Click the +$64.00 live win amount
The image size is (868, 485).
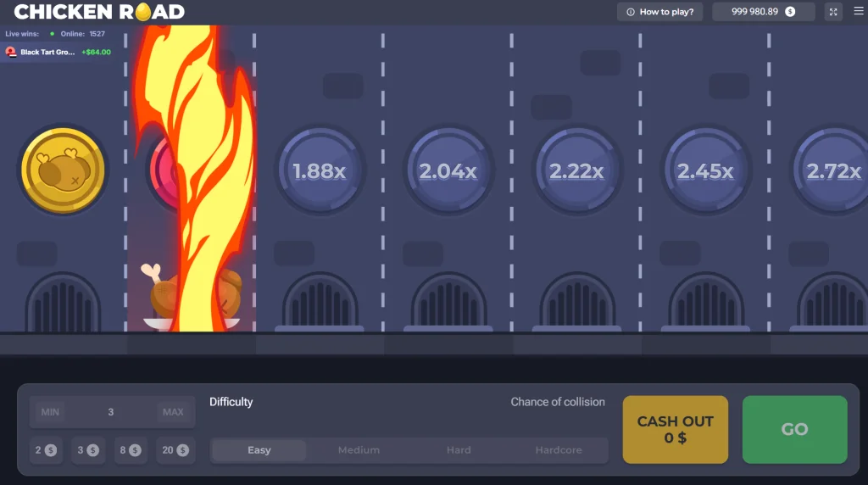point(97,52)
